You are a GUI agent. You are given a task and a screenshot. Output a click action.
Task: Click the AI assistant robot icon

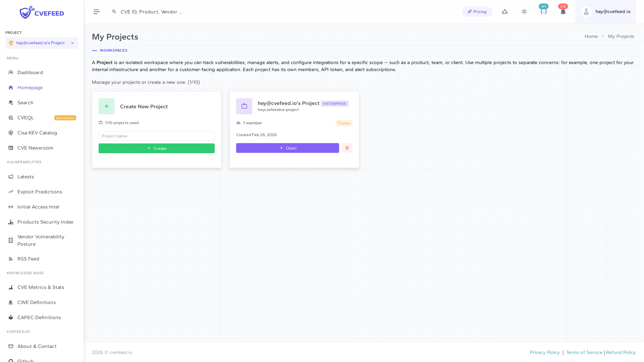pyautogui.click(x=504, y=12)
